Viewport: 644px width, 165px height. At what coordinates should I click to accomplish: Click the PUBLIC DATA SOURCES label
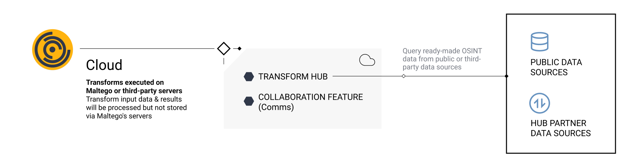point(556,67)
